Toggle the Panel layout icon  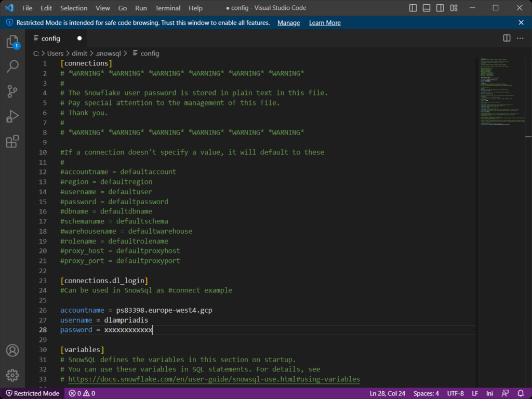427,8
